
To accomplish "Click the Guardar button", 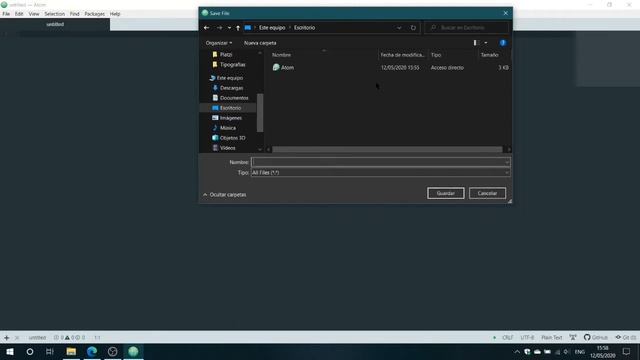I will point(446,193).
